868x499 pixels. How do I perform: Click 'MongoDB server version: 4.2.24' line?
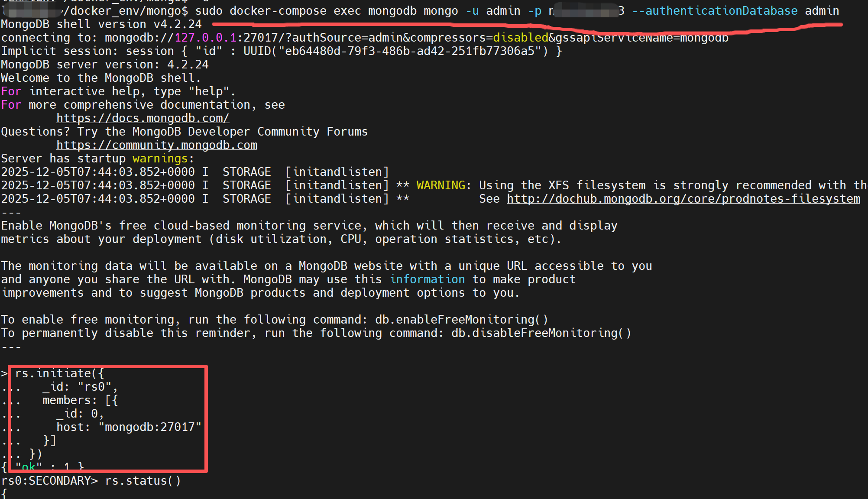(x=104, y=65)
